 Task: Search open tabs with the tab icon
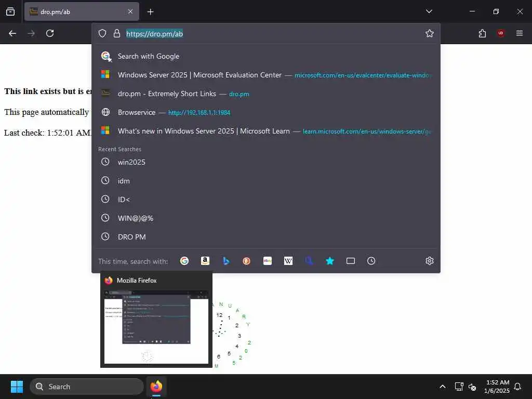point(351,261)
